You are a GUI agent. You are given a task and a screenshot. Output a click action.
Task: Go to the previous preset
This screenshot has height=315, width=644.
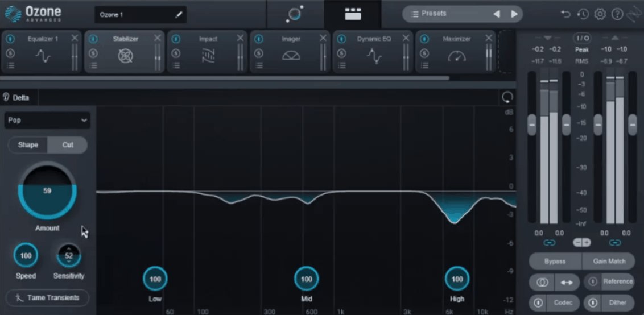click(x=497, y=14)
